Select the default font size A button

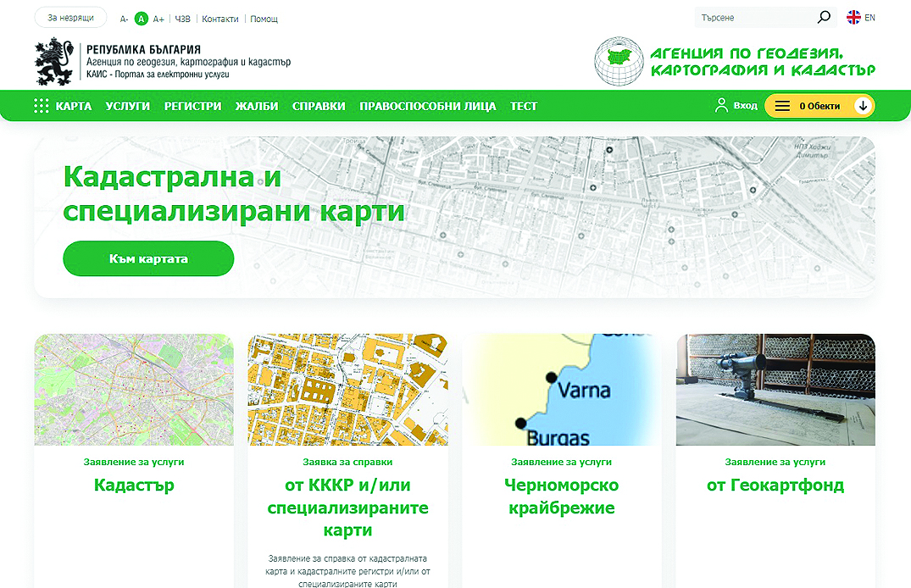tap(142, 19)
